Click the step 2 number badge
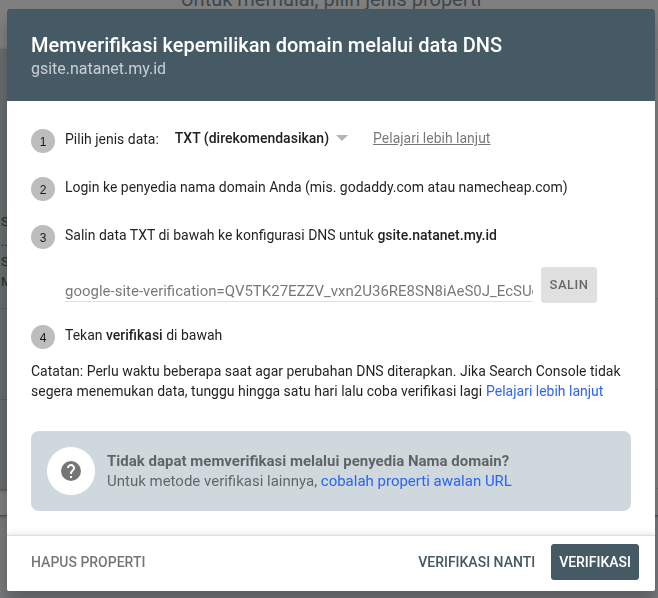Viewport: 658px width, 598px height. pyautogui.click(x=42, y=189)
